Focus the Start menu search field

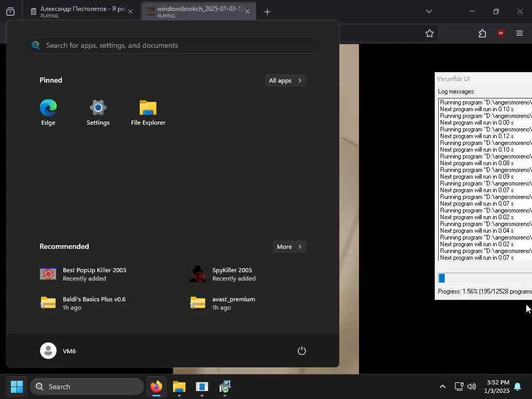[x=174, y=45]
